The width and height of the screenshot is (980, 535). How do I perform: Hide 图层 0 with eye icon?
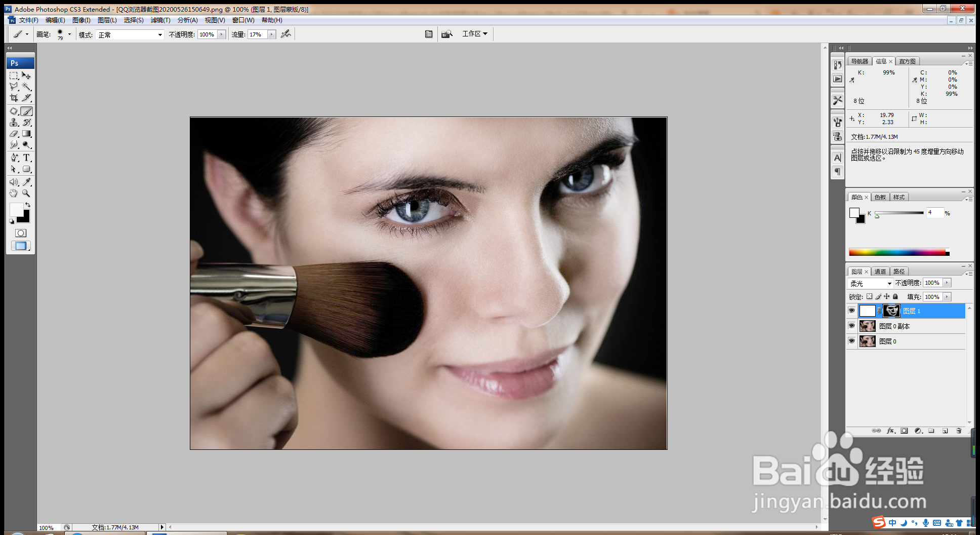pyautogui.click(x=851, y=341)
